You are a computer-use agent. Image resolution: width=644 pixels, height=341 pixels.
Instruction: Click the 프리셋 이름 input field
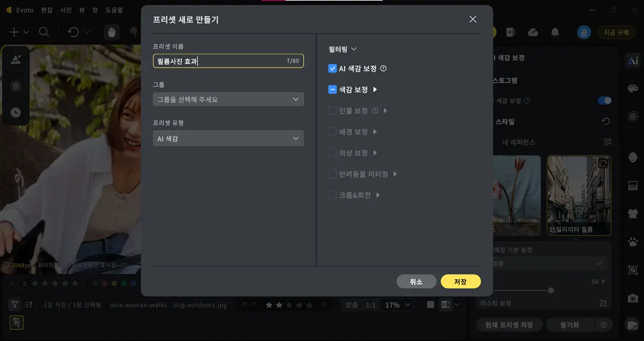[x=228, y=61]
